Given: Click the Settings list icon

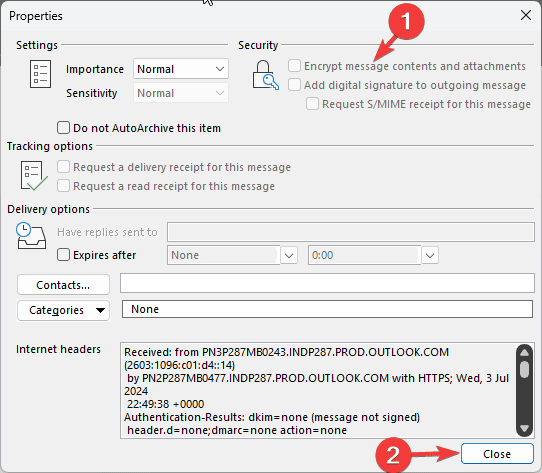Looking at the screenshot, I should click(x=40, y=74).
